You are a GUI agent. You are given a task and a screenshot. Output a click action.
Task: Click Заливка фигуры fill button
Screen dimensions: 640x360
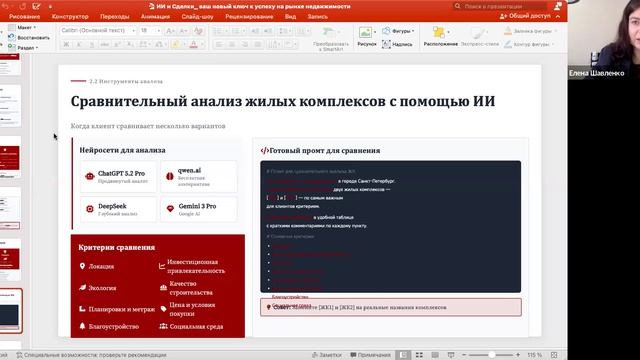[x=530, y=31]
